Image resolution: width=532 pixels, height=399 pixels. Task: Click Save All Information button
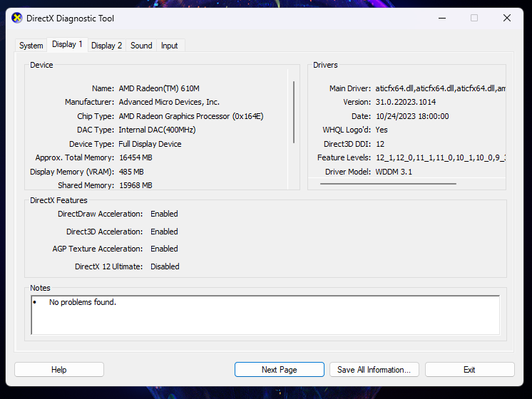pos(374,370)
